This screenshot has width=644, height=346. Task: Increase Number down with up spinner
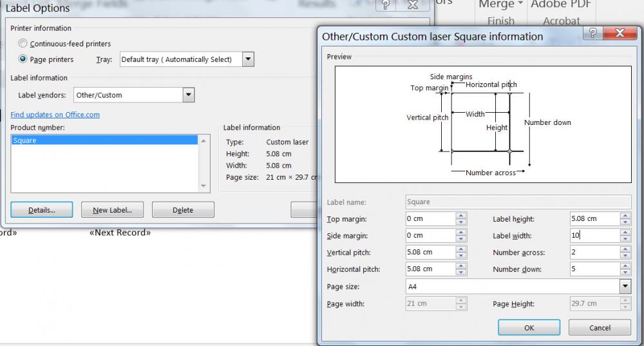tap(625, 265)
